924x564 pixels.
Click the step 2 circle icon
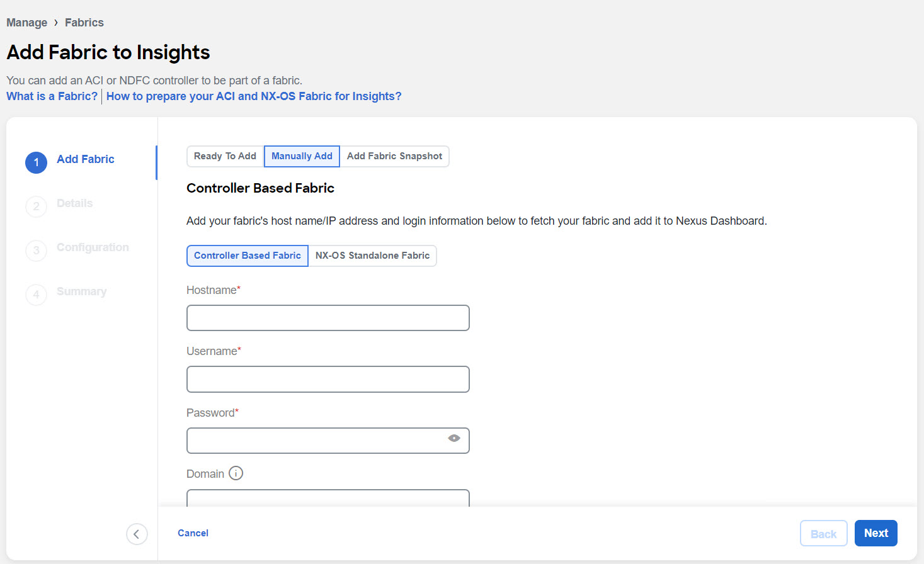pyautogui.click(x=36, y=206)
